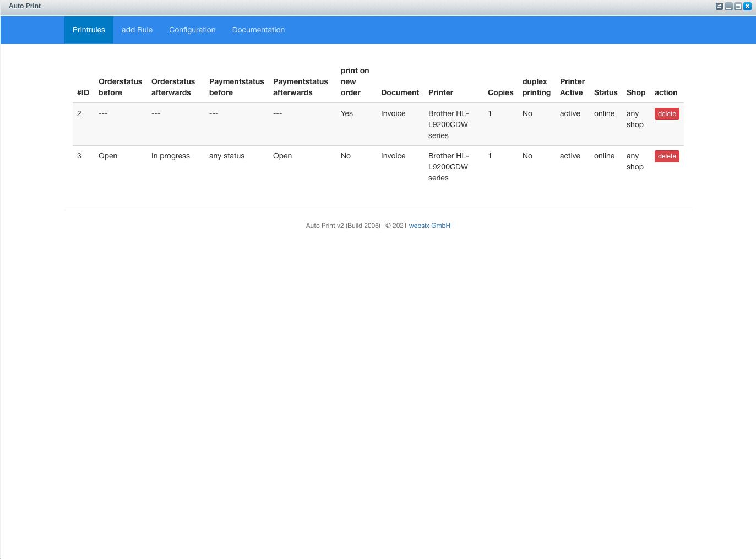This screenshot has height=559, width=756.
Task: Click 'online' status in rule 3 row
Action: (x=604, y=156)
